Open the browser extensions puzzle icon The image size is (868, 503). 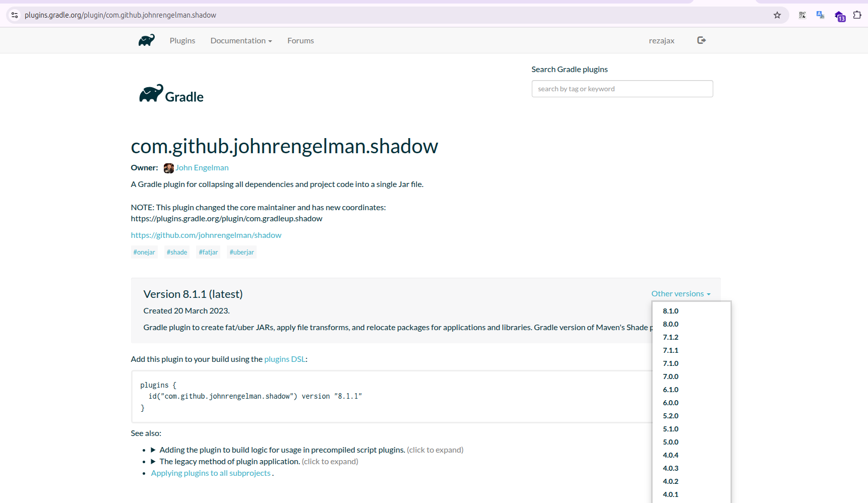coord(857,15)
